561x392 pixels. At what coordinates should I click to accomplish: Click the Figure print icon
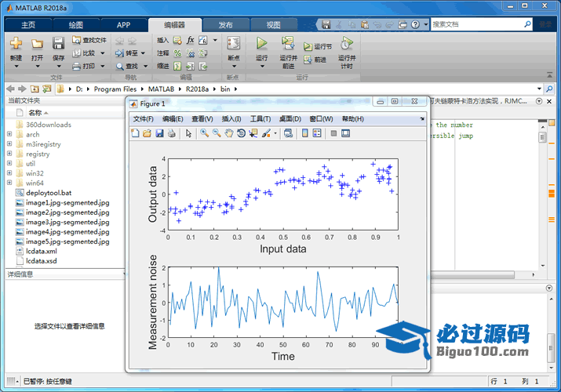point(172,133)
